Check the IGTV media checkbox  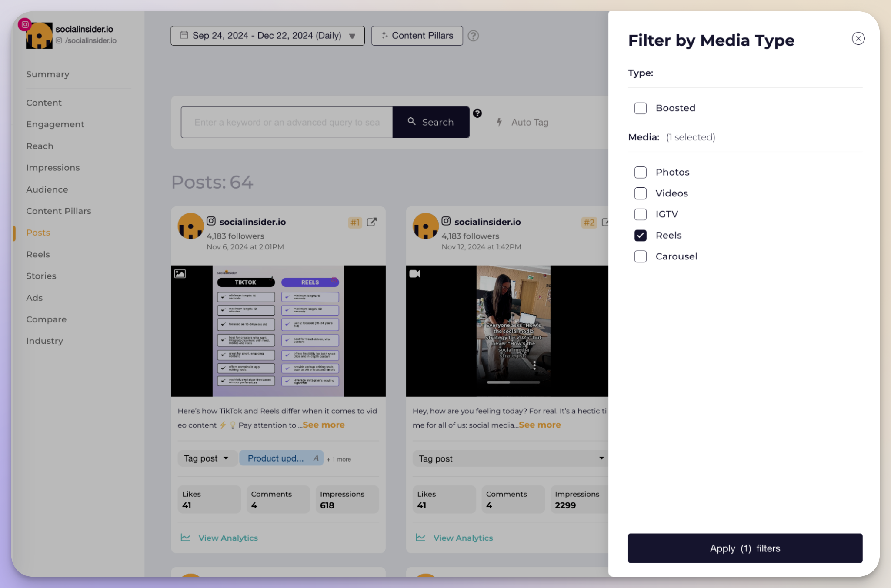pos(640,214)
